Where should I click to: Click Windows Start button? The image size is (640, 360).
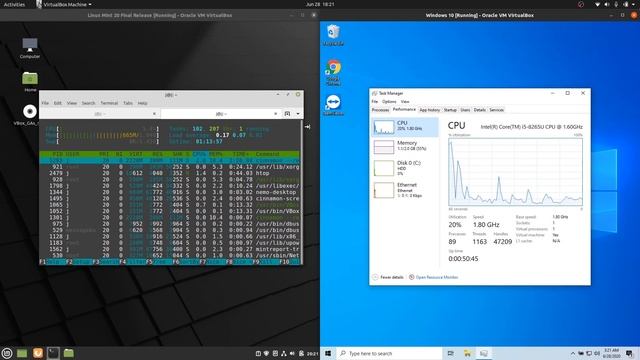[x=328, y=353]
